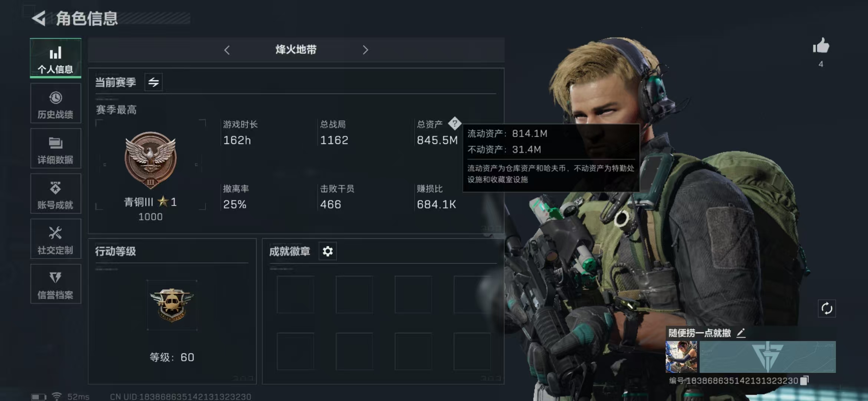
Task: Switch to previous mode with left chevron
Action: pos(227,50)
